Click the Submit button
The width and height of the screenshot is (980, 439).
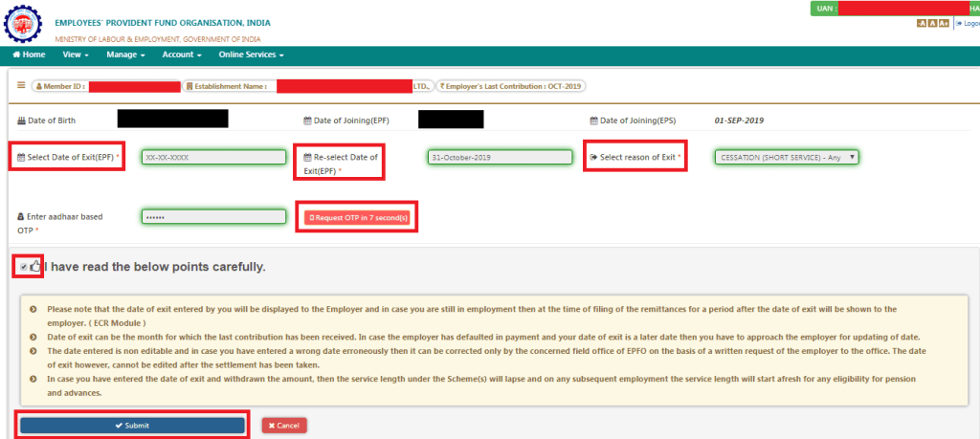coord(132,426)
